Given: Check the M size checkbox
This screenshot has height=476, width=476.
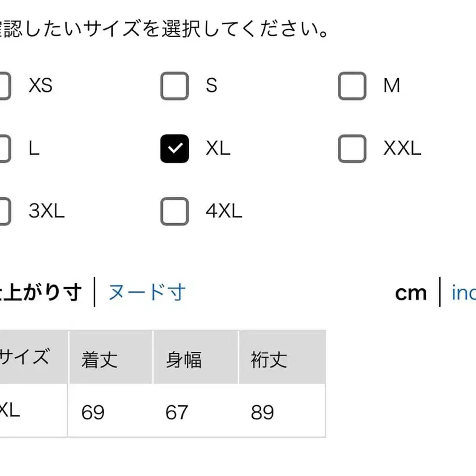Looking at the screenshot, I should [351, 86].
